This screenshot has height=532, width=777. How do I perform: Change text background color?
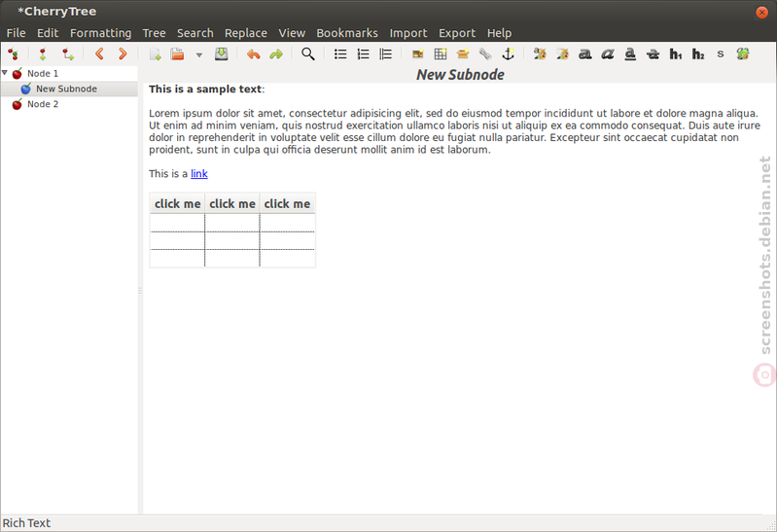tap(562, 54)
